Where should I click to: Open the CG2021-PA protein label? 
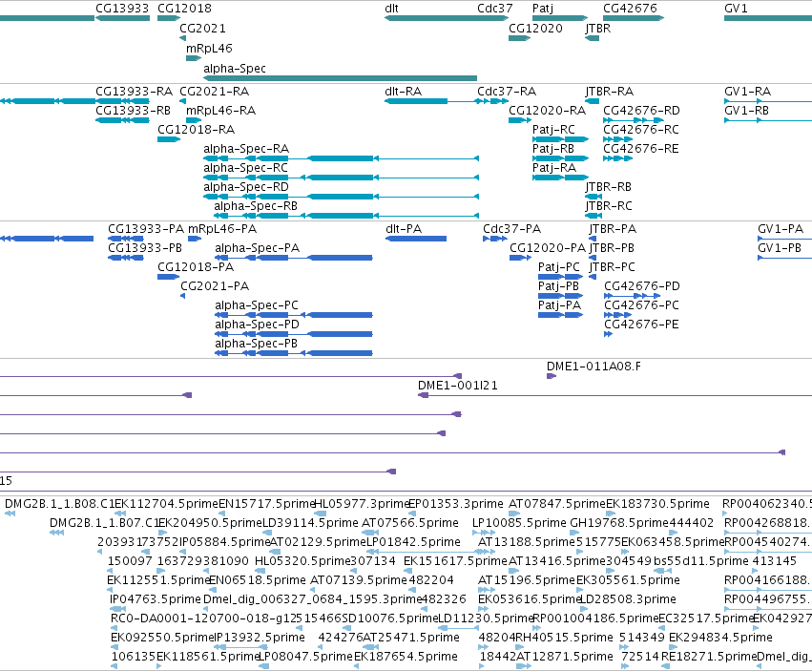(x=215, y=286)
